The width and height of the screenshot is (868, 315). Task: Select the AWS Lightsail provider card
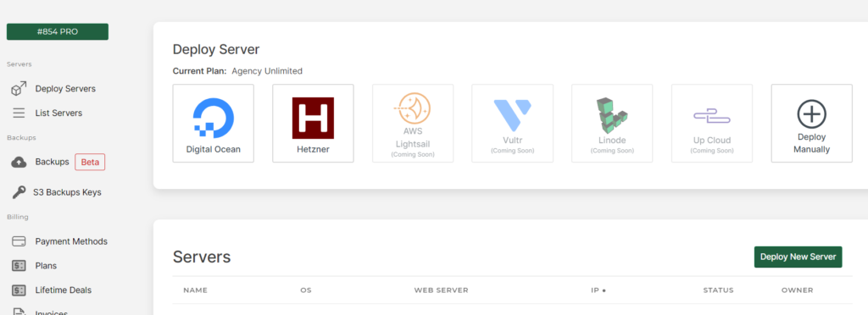tap(413, 124)
